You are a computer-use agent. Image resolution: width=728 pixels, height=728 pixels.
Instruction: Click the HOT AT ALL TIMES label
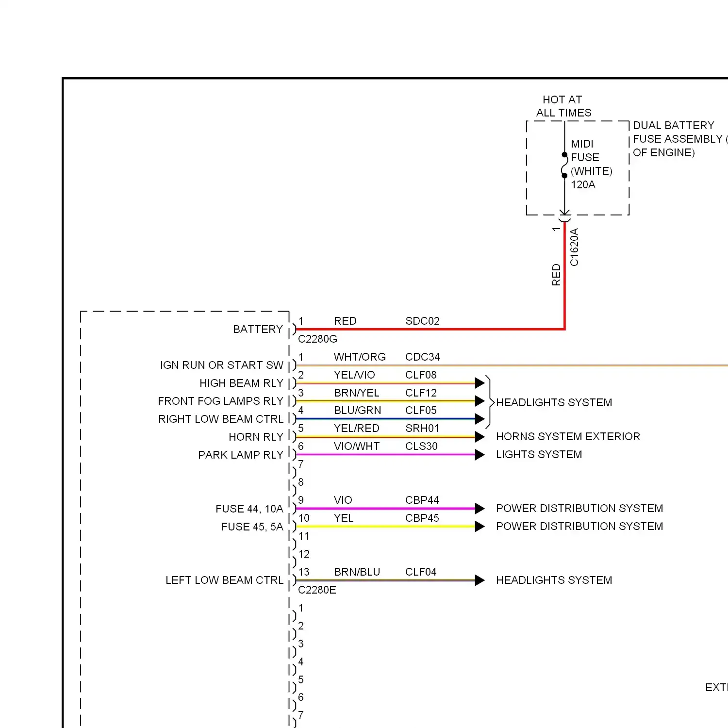tap(563, 106)
